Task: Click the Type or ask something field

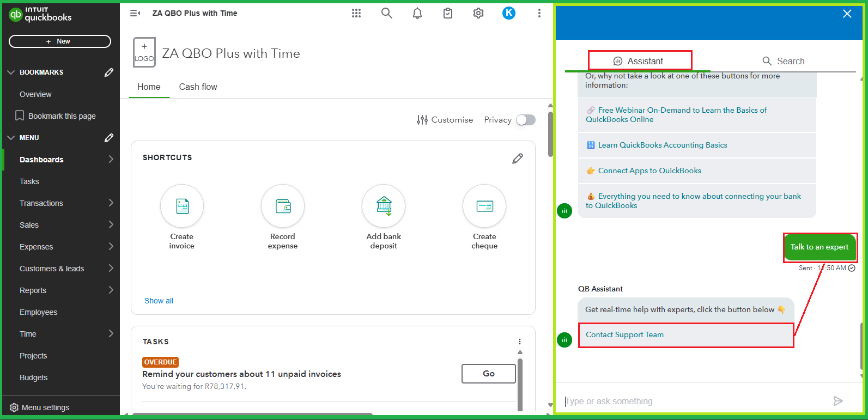Action: tap(695, 401)
